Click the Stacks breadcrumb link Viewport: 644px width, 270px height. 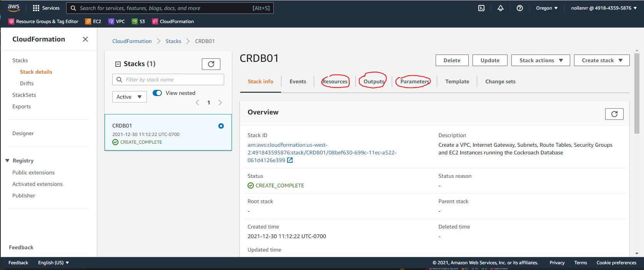(x=173, y=41)
